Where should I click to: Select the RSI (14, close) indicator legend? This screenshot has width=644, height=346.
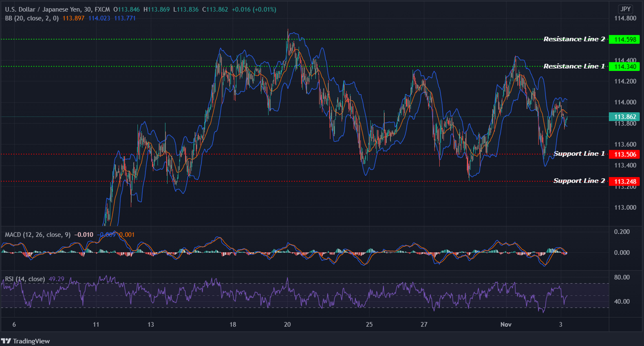point(25,279)
